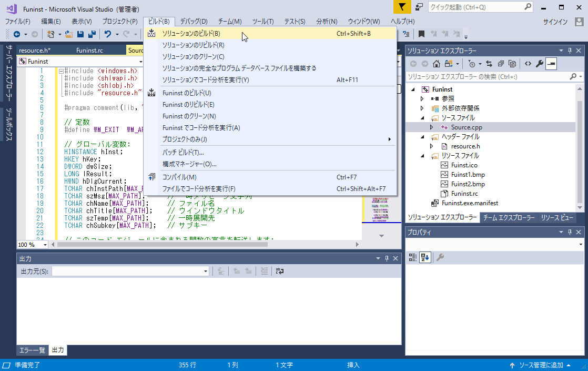588x371 pixels.
Task: Expand the 外部依存関係 node
Action: pos(422,108)
